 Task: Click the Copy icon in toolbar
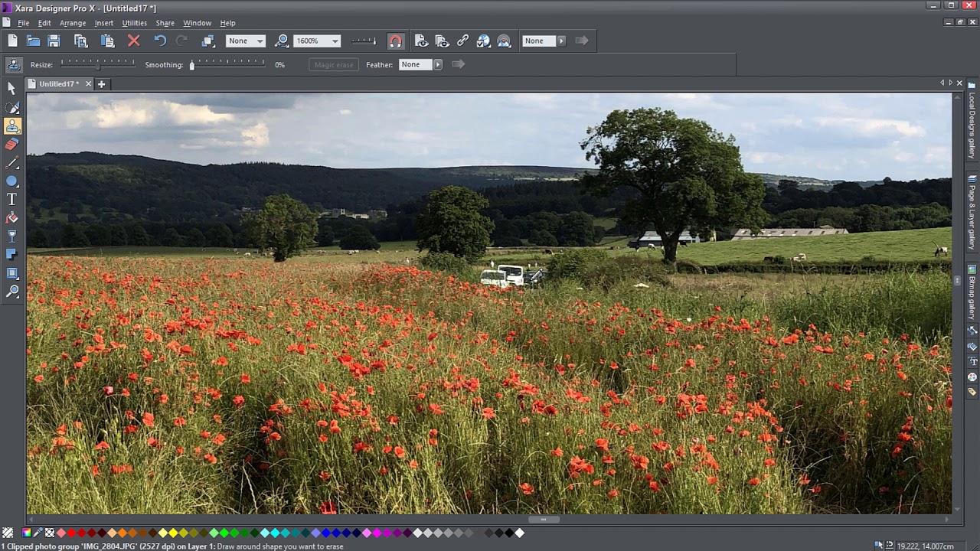point(80,41)
